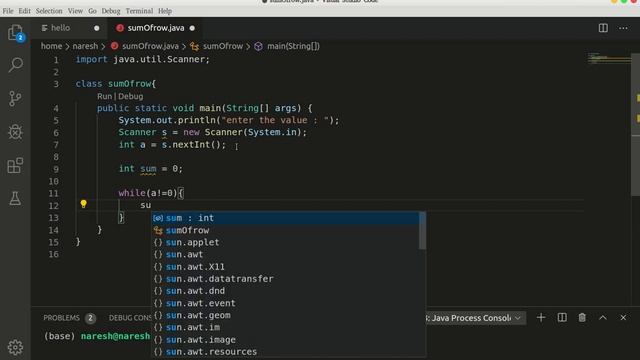Viewport: 640px width, 360px height.
Task: Maximize panel with up chevron
Action: tap(602, 318)
